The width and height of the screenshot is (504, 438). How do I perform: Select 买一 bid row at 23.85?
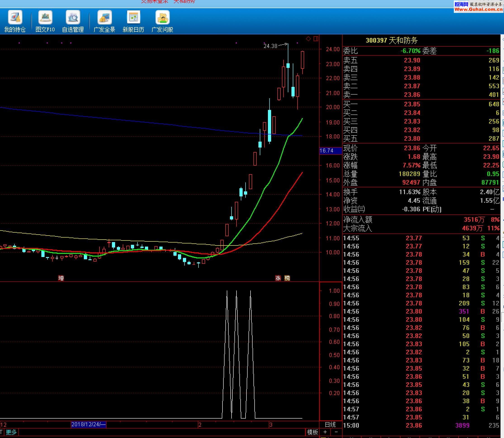pos(421,104)
